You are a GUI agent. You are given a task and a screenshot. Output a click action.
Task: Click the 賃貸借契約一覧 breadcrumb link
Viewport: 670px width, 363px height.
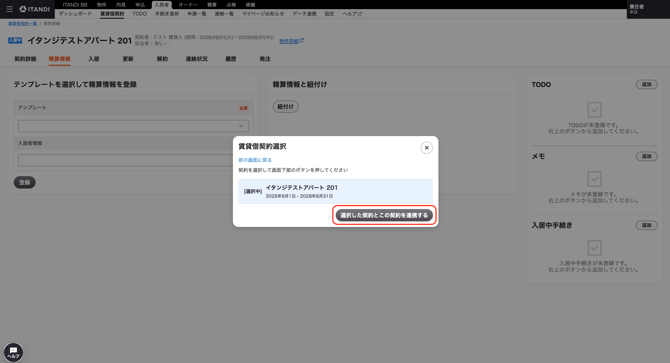(23, 23)
